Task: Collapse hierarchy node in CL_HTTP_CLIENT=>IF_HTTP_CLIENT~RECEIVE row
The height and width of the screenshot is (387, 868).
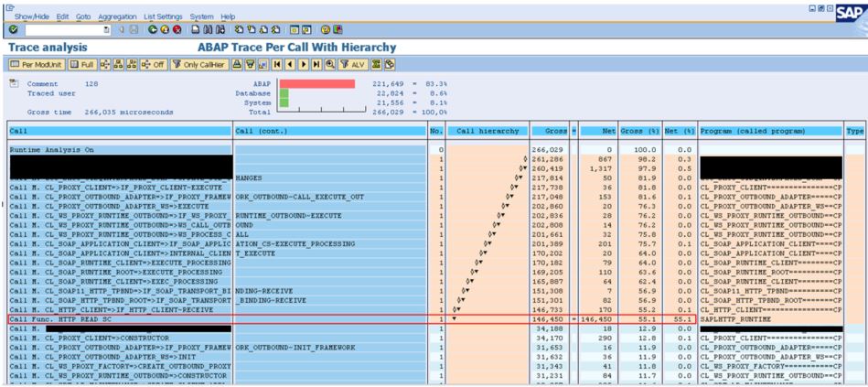Action: [x=456, y=309]
